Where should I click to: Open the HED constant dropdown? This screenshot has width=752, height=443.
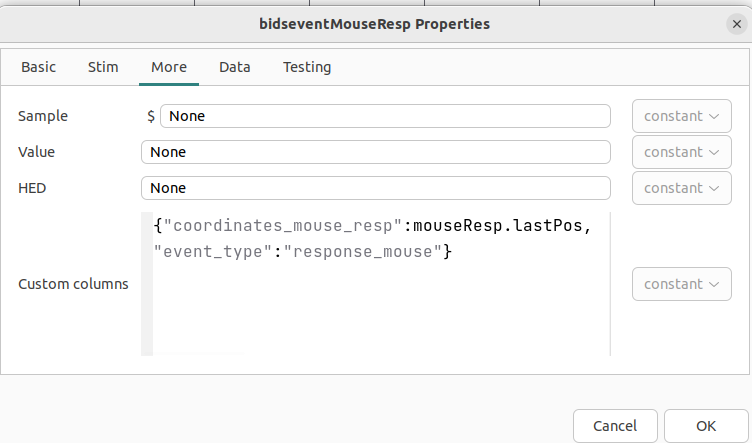point(682,188)
